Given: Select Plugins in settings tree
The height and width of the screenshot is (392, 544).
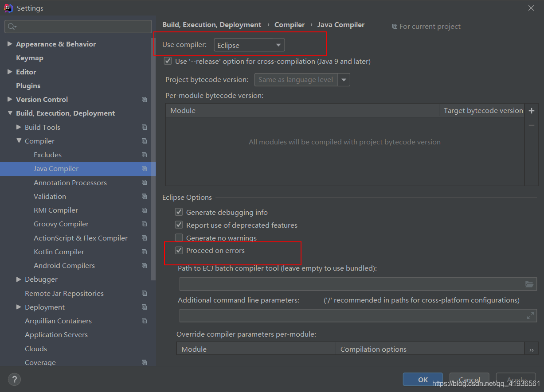Looking at the screenshot, I should coord(28,85).
